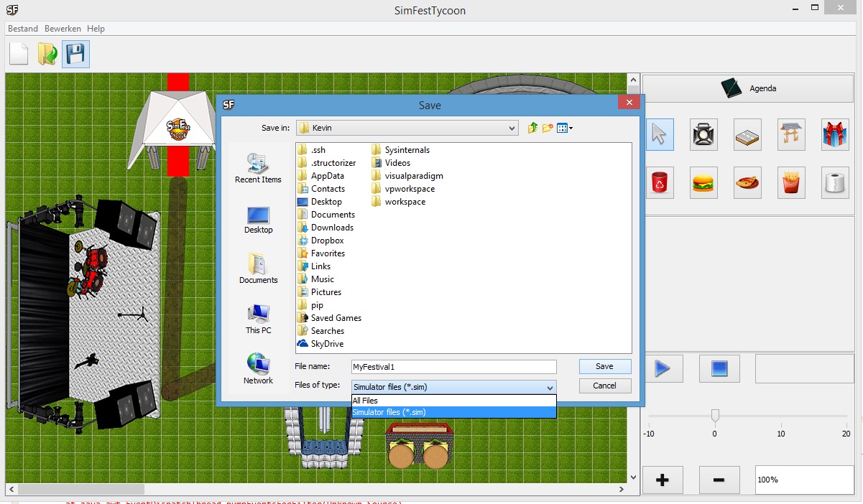Select the toilet paper restroom tool
863x504 pixels.
point(835,183)
